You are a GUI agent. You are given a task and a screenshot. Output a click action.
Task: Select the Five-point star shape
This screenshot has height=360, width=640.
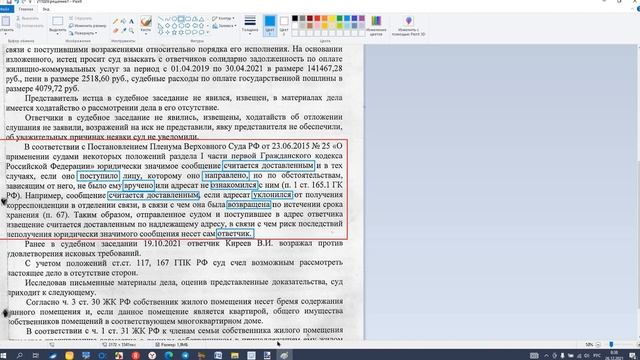tap(174, 32)
